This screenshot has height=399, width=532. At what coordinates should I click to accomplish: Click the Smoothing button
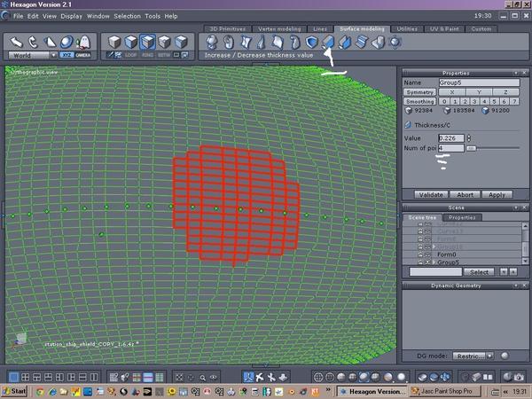[419, 101]
